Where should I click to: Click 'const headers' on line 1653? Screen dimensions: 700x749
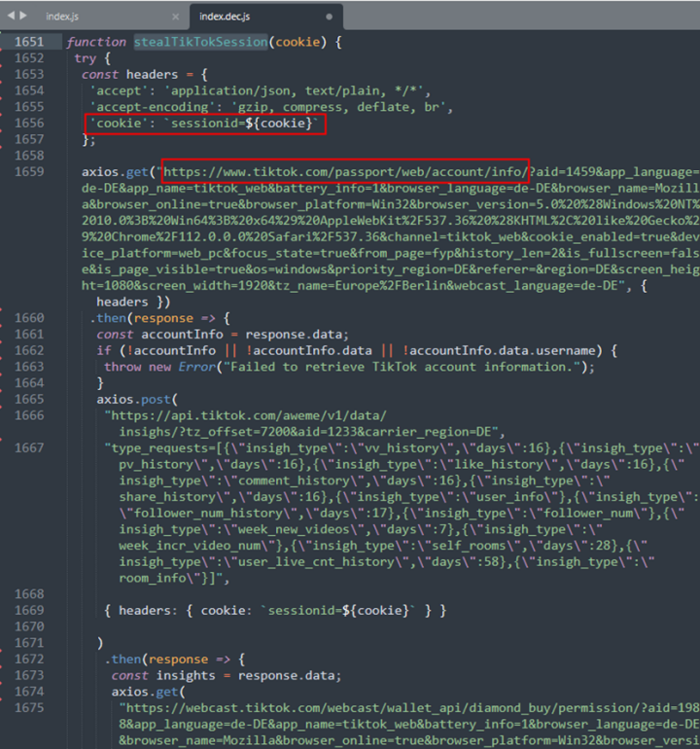pyautogui.click(x=129, y=75)
